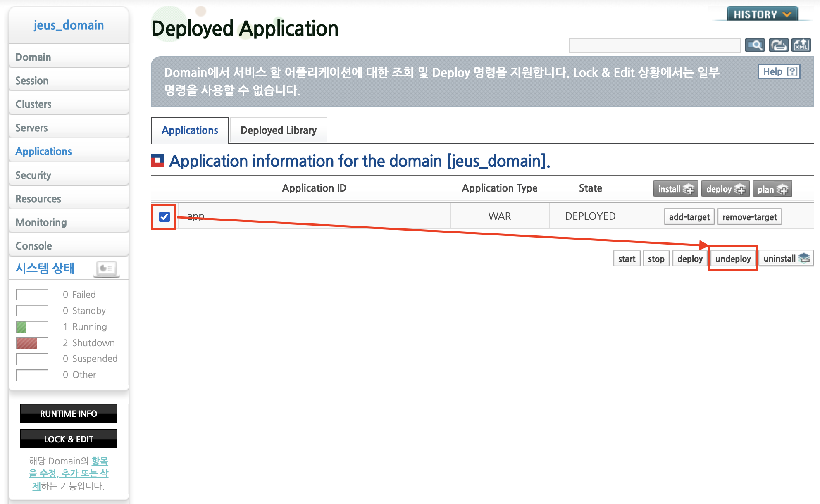Screen dimensions: 820x504
Task: Uncheck the app application checkbox
Action: pos(164,216)
